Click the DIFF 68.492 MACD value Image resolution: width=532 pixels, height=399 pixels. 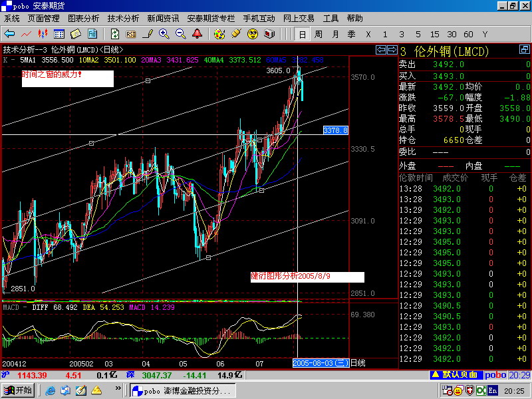click(55, 307)
